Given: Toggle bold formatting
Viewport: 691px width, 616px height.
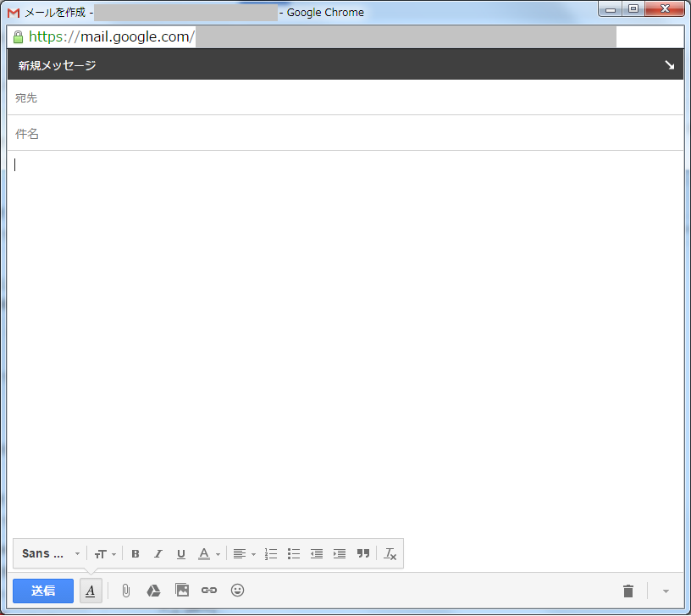Looking at the screenshot, I should tap(135, 554).
